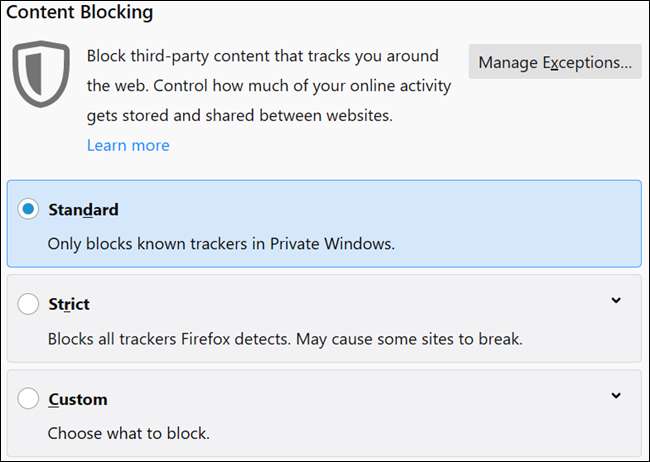
Task: Click empty area right of Standard label
Action: click(380, 210)
